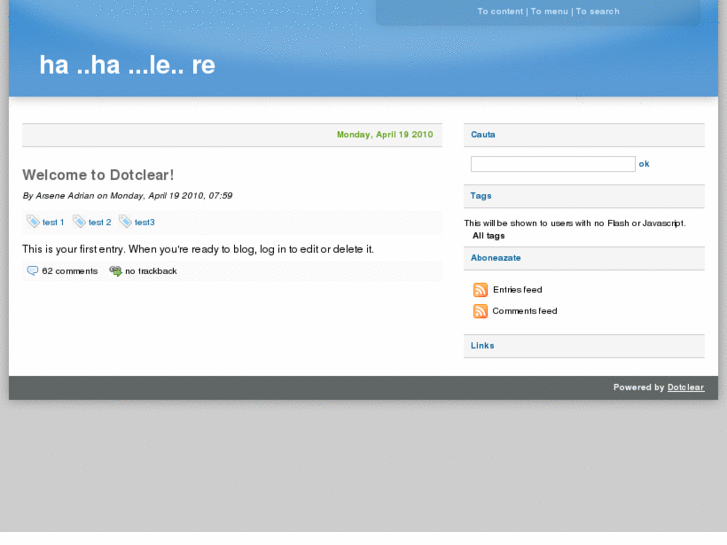Screen dimensions: 727x545
Task: Click the RSS icon for Entries feed
Action: pyautogui.click(x=480, y=290)
